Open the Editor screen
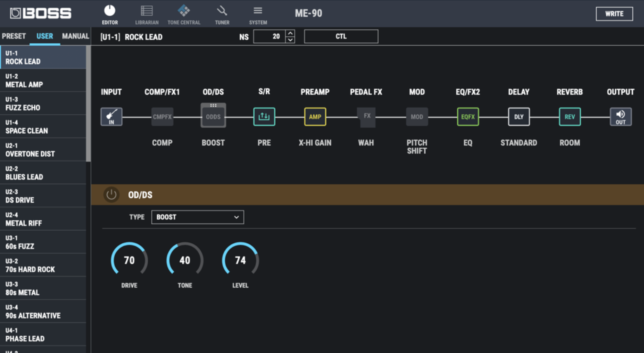 coord(109,13)
